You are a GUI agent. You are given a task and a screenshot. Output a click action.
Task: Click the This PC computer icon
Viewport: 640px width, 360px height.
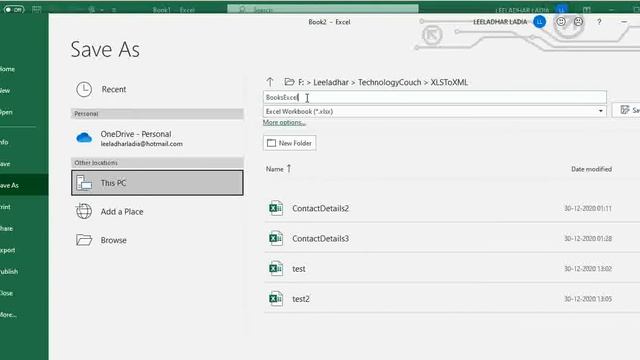pyautogui.click(x=84, y=183)
